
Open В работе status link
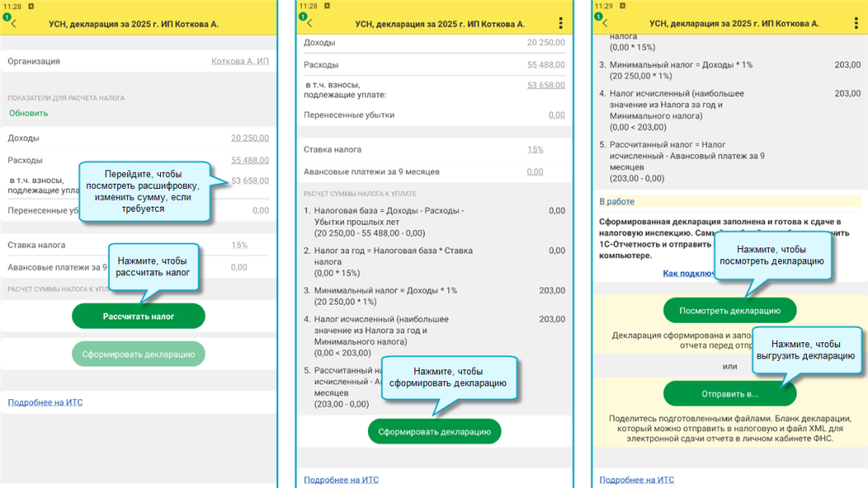point(617,202)
